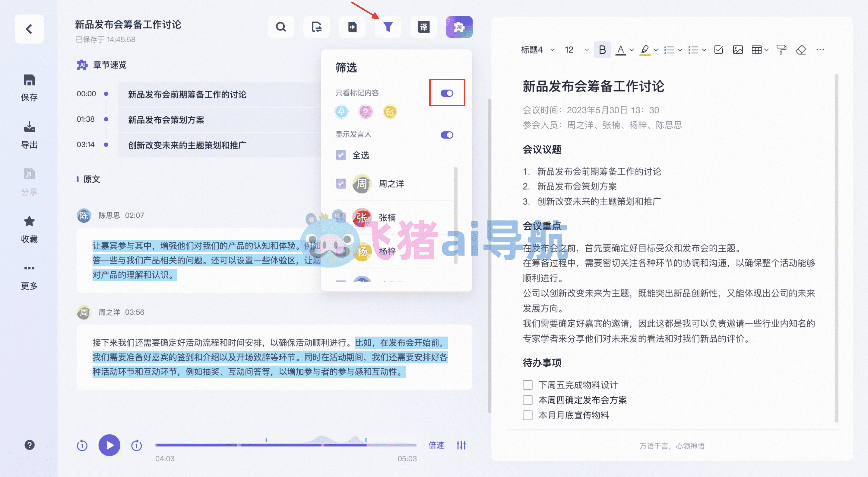Open the translate (译) tool

tap(423, 27)
